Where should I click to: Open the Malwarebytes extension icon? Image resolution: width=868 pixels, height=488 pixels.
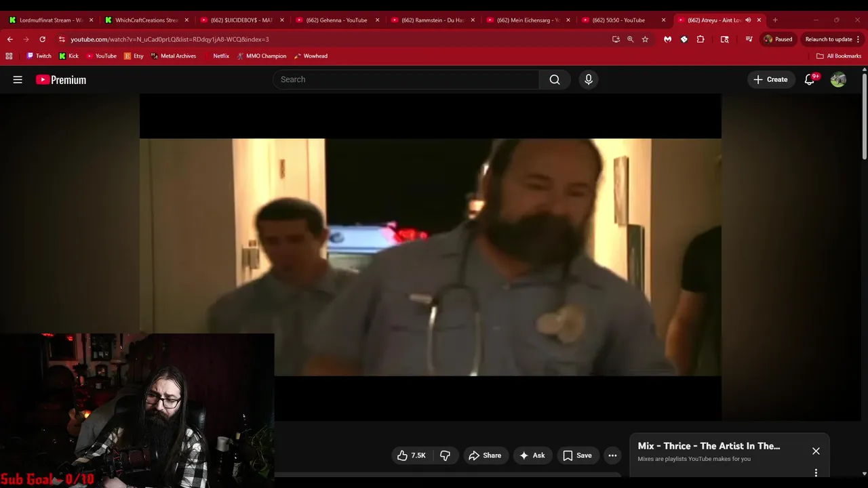(x=667, y=39)
